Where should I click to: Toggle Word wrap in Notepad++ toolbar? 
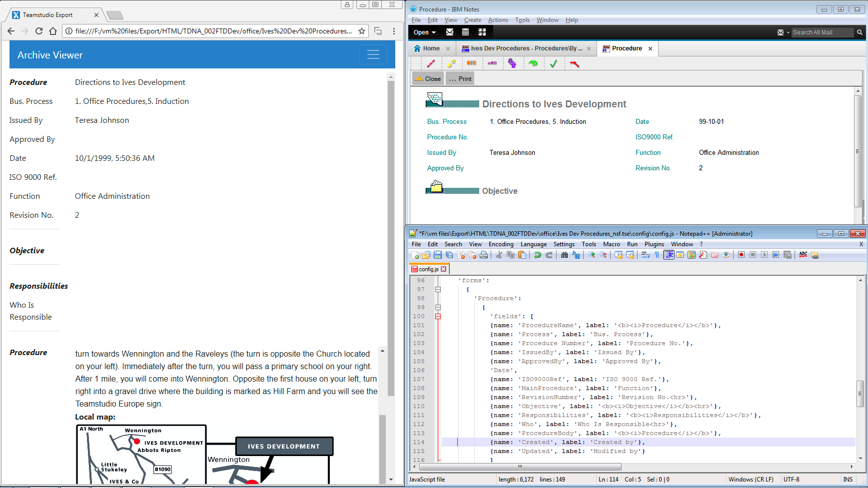point(645,255)
